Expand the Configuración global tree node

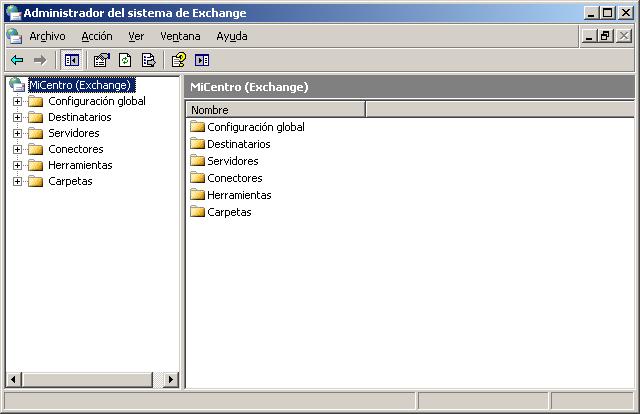(x=17, y=101)
